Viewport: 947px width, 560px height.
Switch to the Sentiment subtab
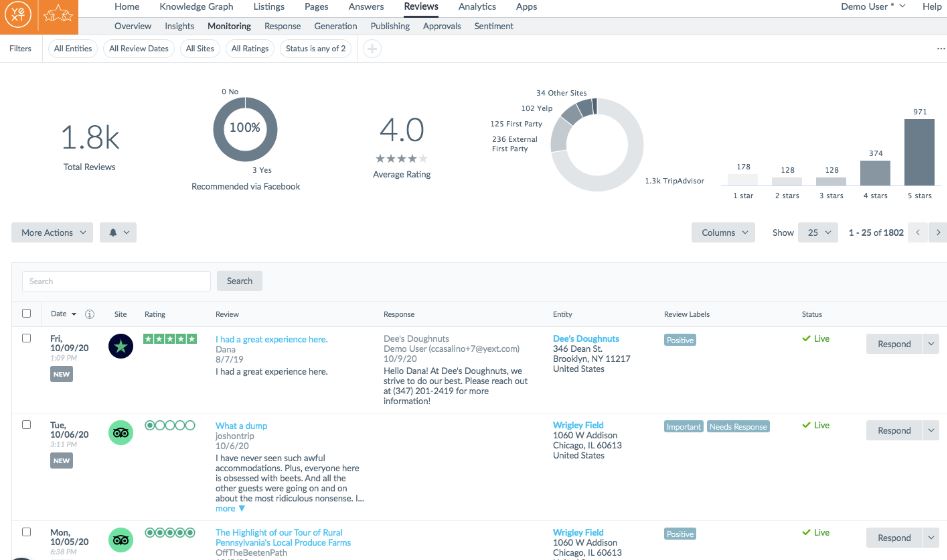pos(493,26)
